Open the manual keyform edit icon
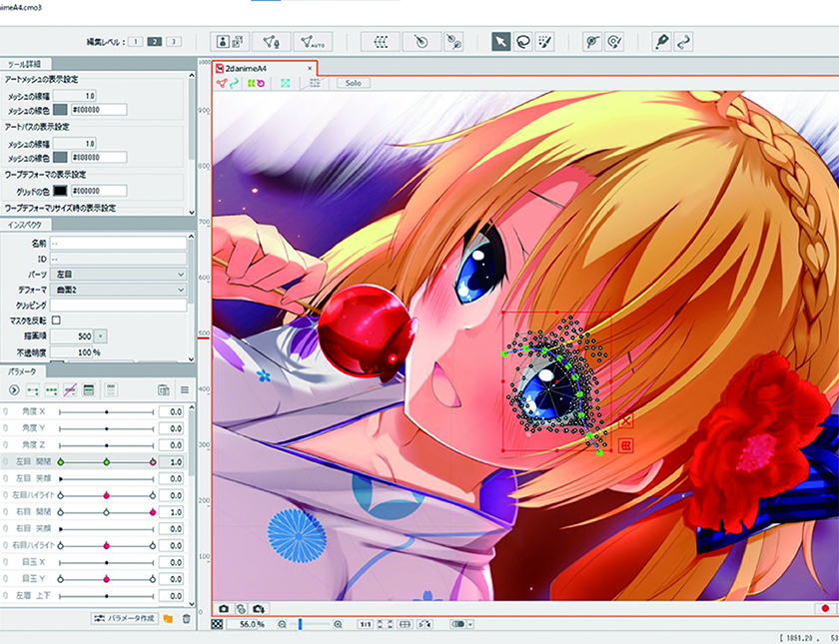839x644 pixels. click(x=89, y=390)
